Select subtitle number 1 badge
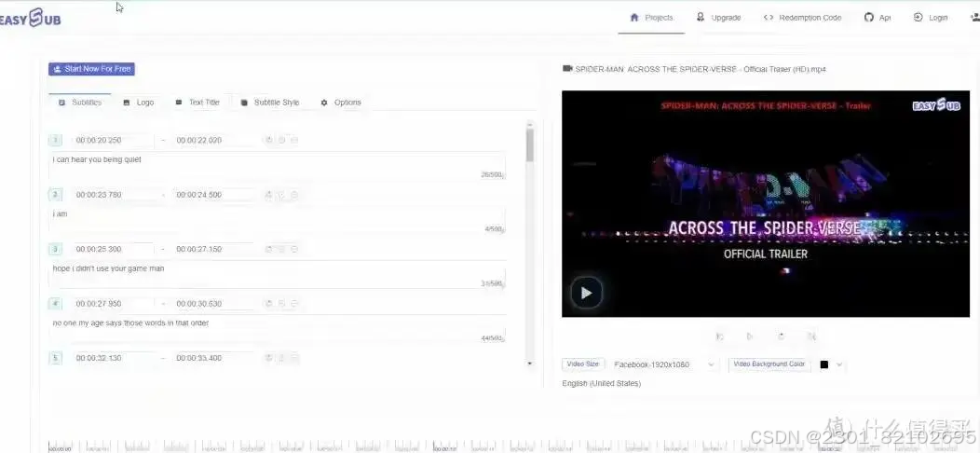Screen dimensions: 980x453 click(x=55, y=140)
